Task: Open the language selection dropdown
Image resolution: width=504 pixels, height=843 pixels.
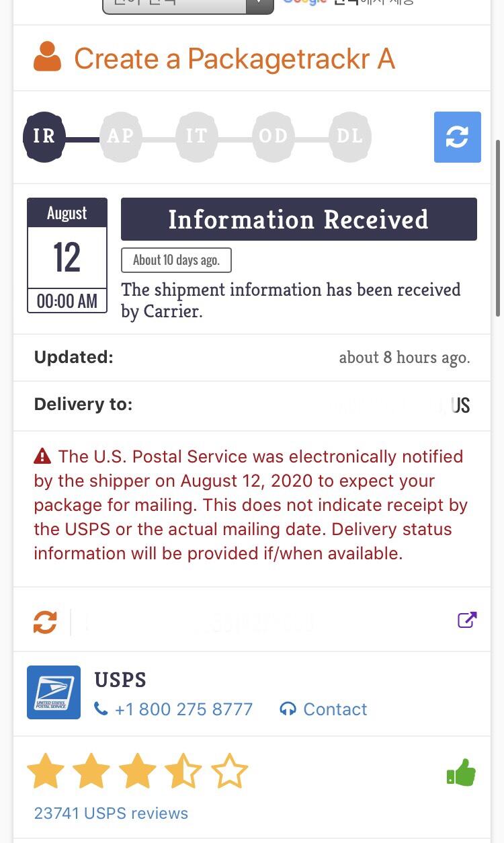Action: (x=187, y=5)
